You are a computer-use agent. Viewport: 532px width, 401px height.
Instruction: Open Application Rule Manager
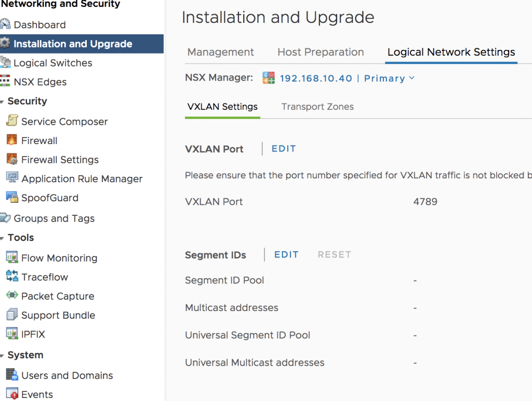coord(82,178)
